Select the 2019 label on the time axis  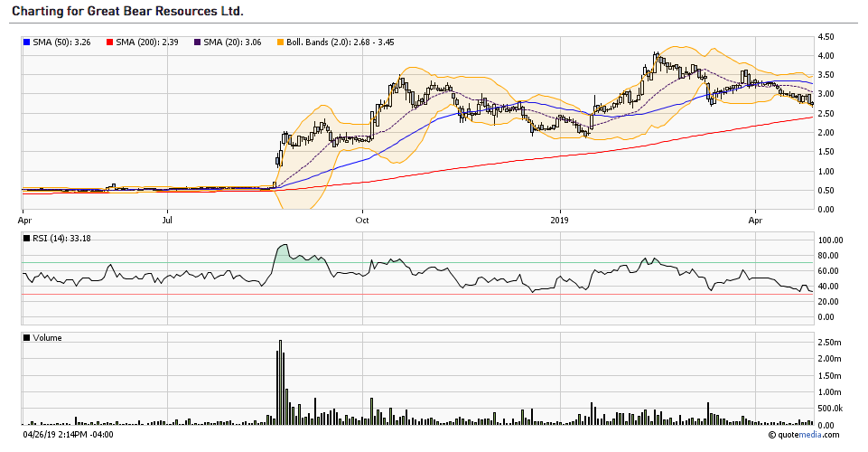point(559,219)
